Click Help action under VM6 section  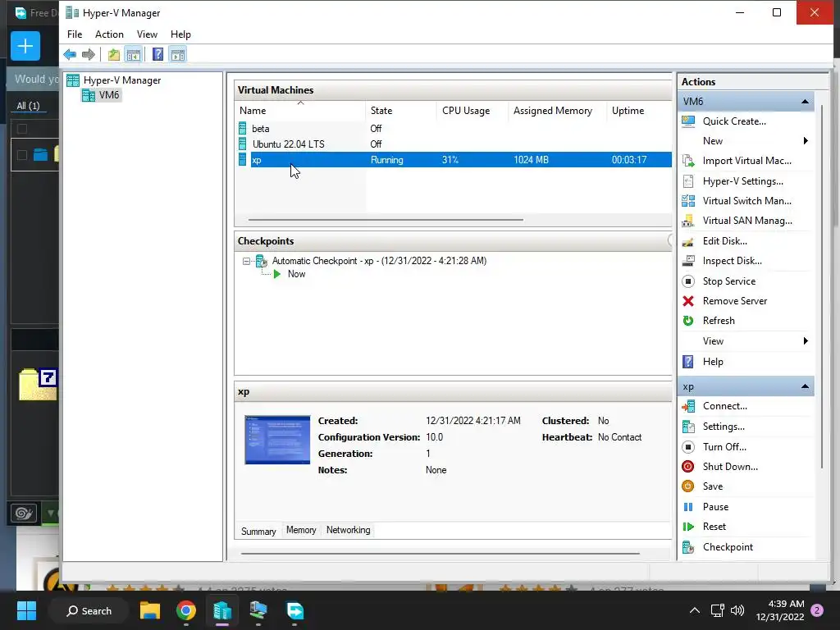[713, 362]
